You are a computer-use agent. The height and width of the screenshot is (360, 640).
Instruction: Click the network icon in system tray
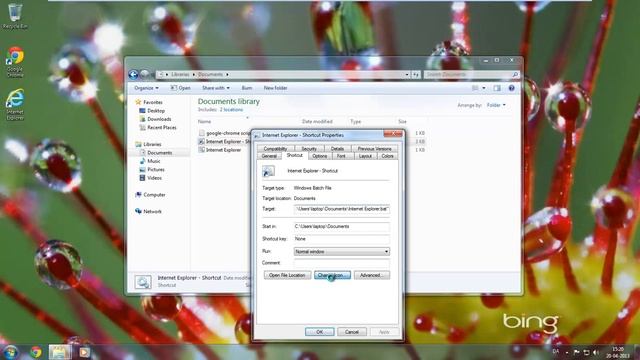point(586,352)
